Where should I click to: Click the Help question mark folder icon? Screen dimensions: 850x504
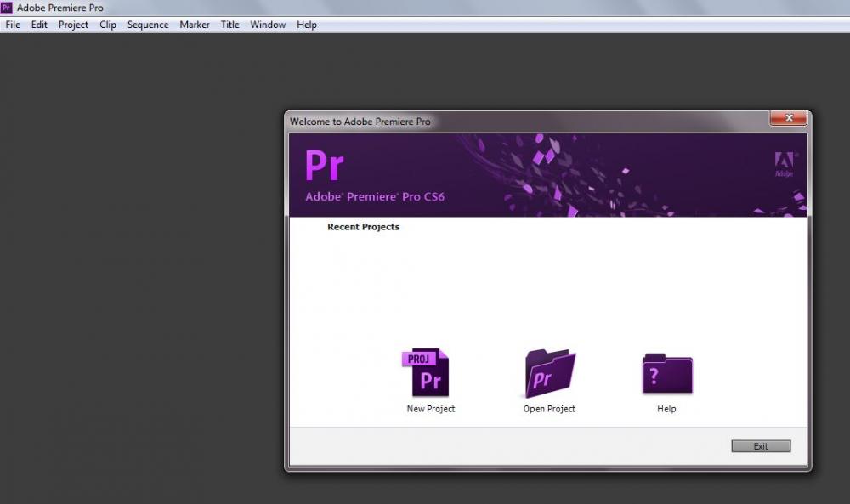pos(666,373)
